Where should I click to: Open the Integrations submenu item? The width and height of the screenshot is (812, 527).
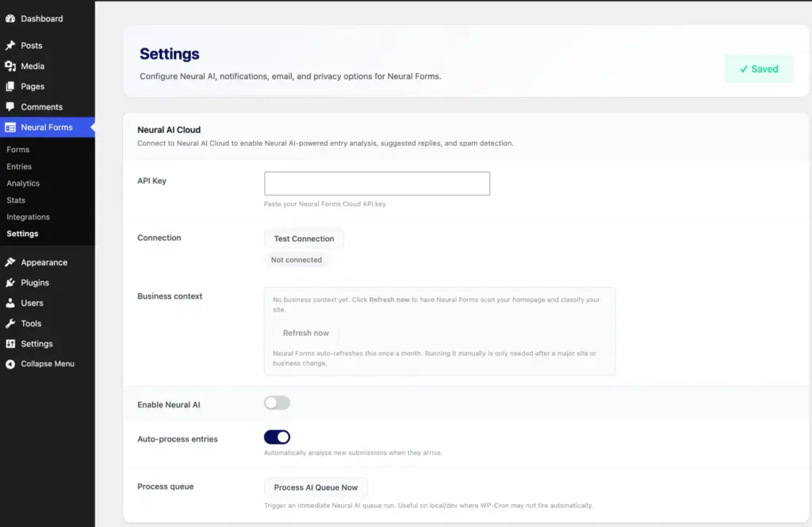(x=29, y=217)
